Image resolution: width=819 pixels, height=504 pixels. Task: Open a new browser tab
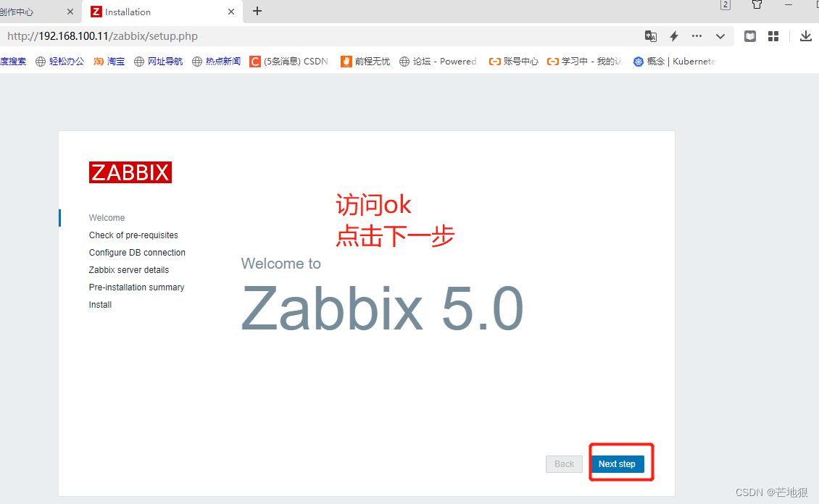point(257,11)
